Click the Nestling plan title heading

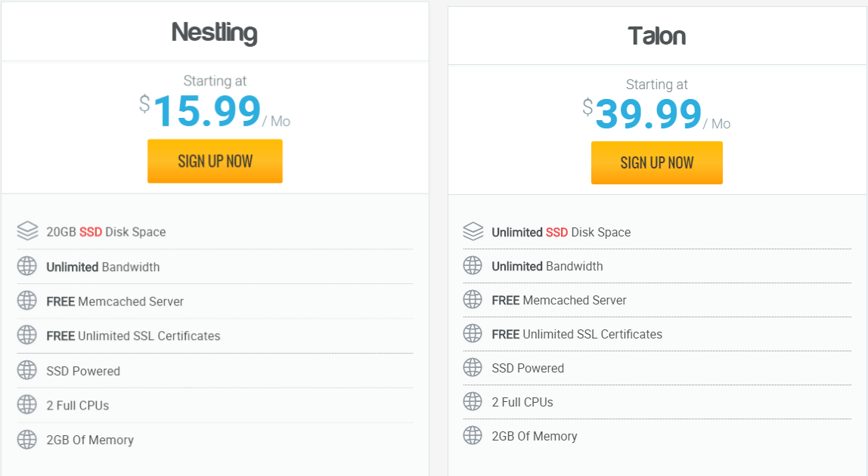(x=214, y=32)
